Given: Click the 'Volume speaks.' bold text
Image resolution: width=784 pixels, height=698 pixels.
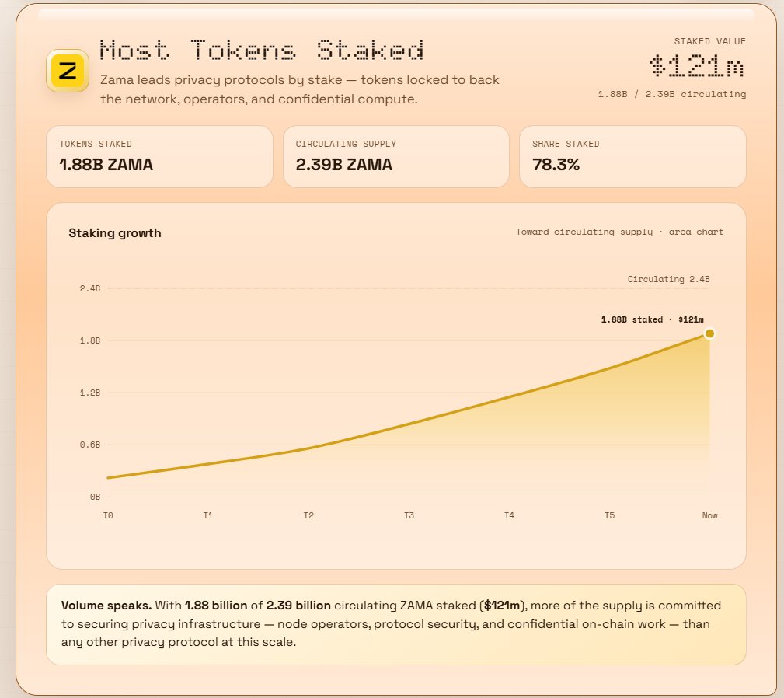Looking at the screenshot, I should (x=106, y=606).
